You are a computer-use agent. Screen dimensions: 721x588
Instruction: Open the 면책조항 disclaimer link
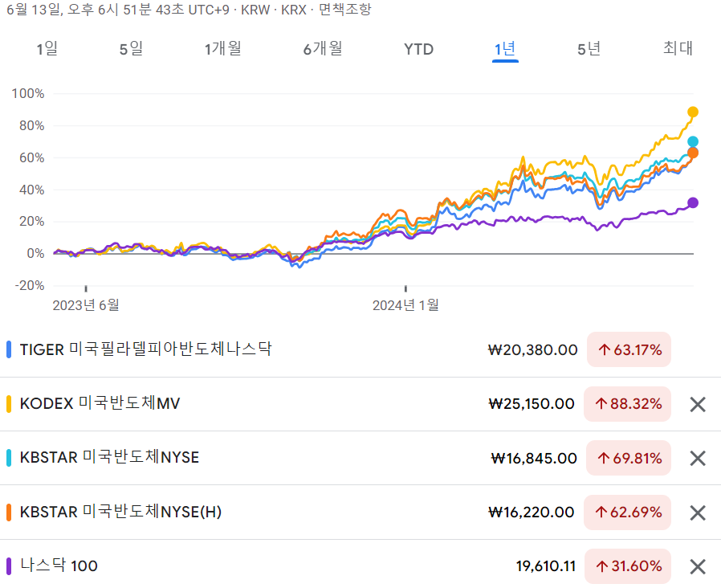coord(345,10)
